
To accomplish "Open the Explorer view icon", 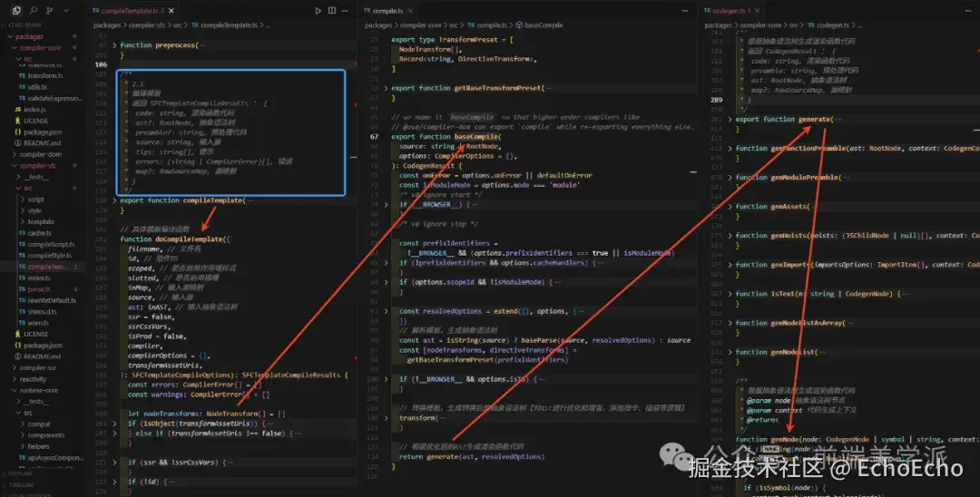I will click(16, 10).
